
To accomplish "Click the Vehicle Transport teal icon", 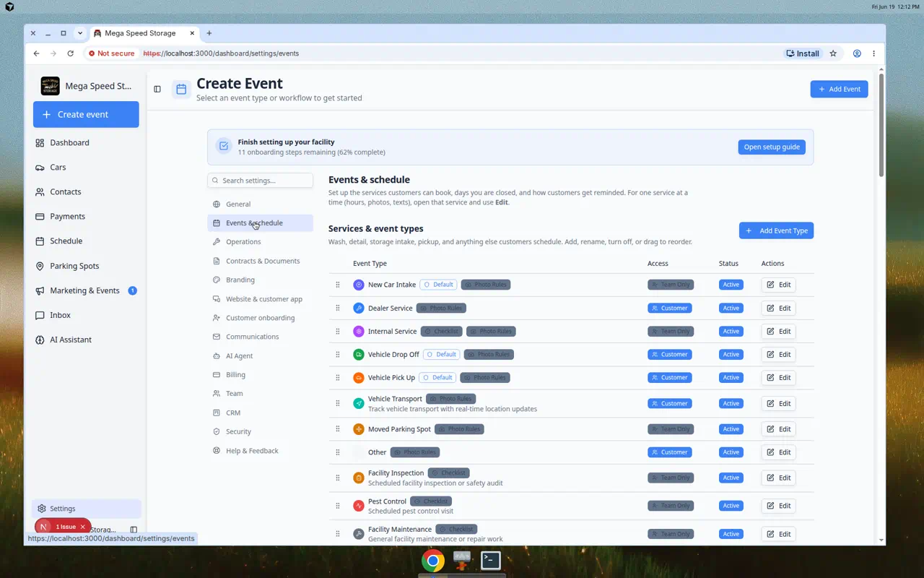I will tap(359, 403).
